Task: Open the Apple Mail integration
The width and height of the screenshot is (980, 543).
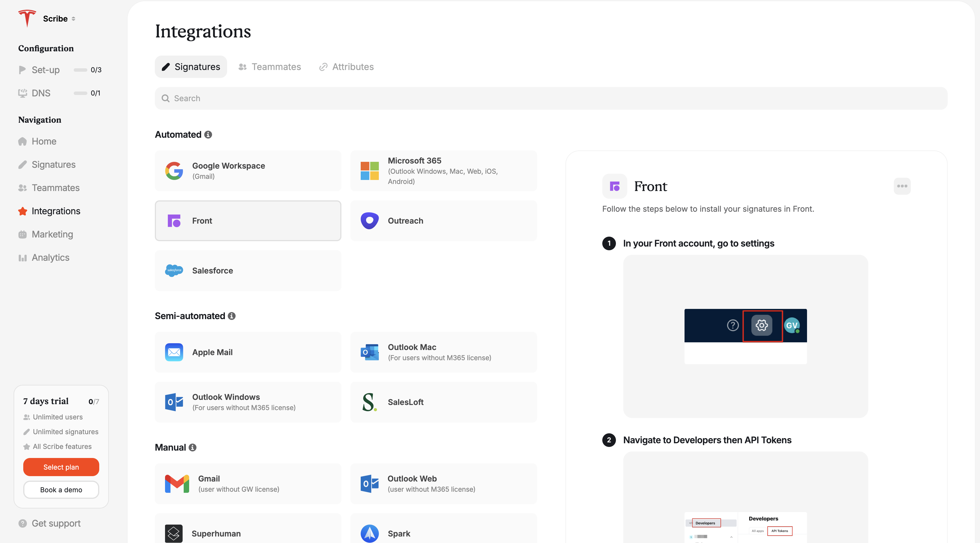Action: pyautogui.click(x=248, y=352)
